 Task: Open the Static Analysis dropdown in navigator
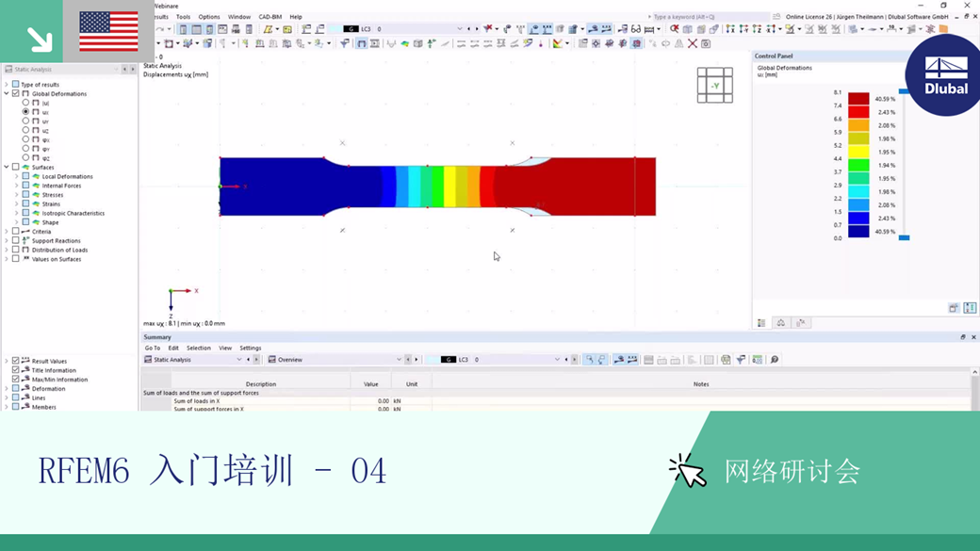pyautogui.click(x=116, y=70)
